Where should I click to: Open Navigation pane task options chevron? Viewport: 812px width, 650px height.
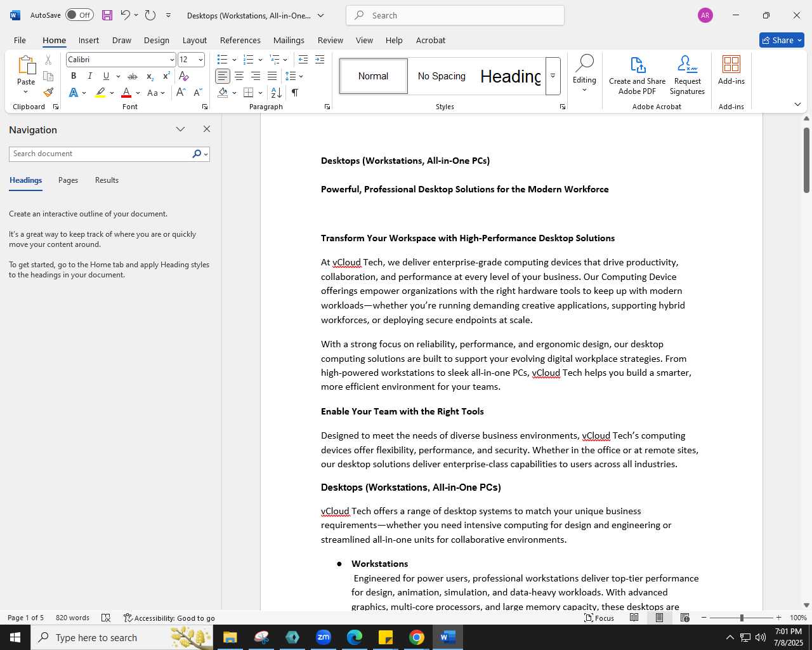point(180,129)
